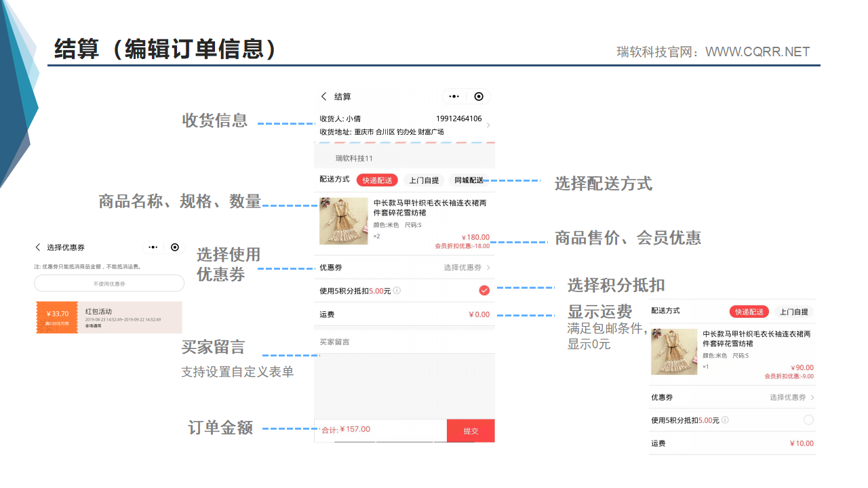Tap the circle close icon on 选择优惠券 screen
Image resolution: width=868 pixels, height=488 pixels.
pos(175,247)
